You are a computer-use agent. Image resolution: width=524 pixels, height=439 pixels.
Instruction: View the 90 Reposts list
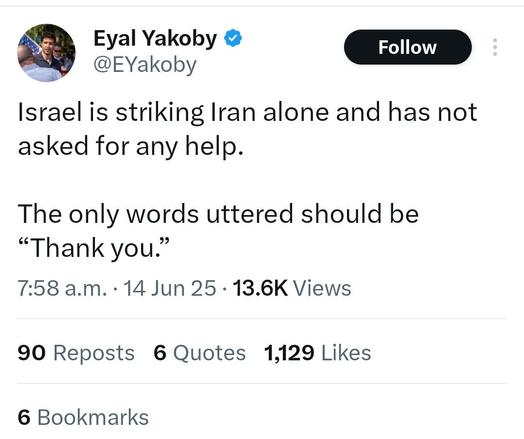(x=76, y=353)
